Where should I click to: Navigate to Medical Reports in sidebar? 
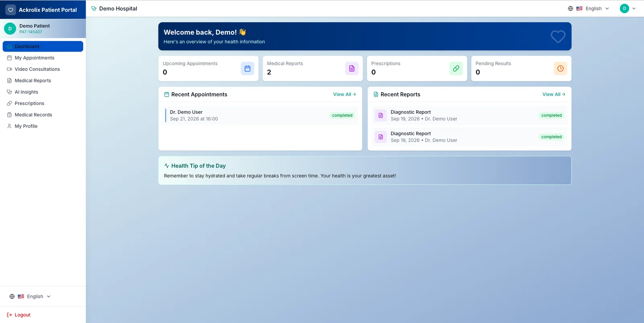43,80
